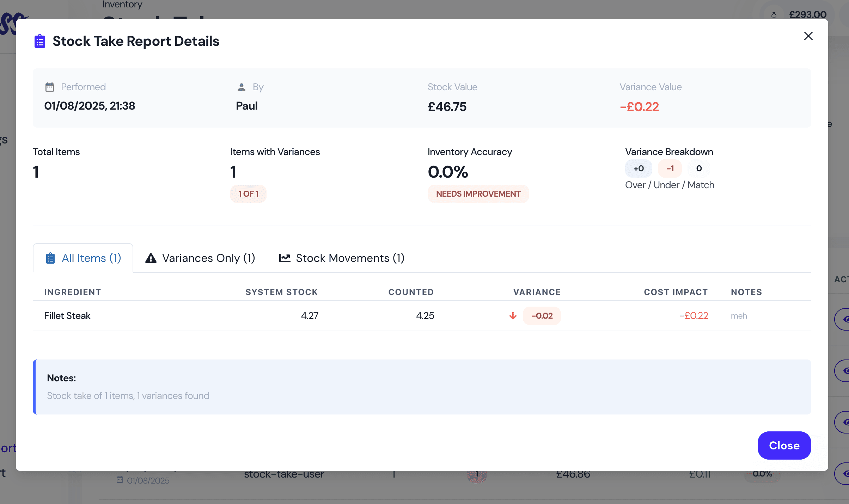Viewport: 849px width, 504px height.
Task: Click the -1 under variance chip
Action: pos(670,168)
